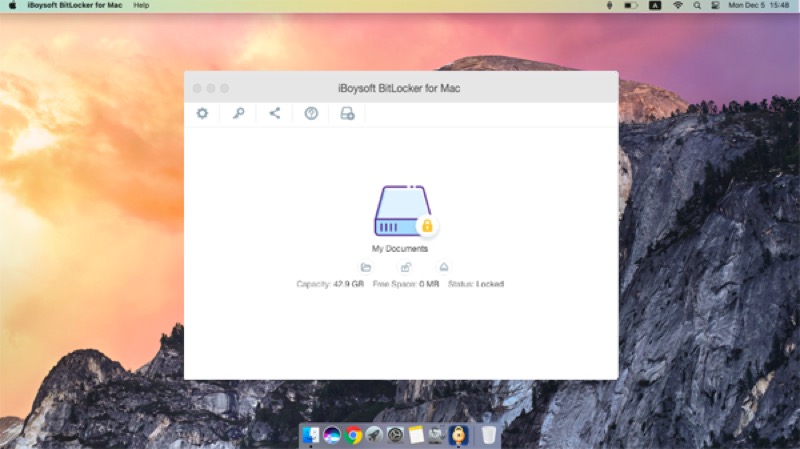The height and width of the screenshot is (449, 800).
Task: Open Spotlight search magnifier
Action: pos(697,5)
